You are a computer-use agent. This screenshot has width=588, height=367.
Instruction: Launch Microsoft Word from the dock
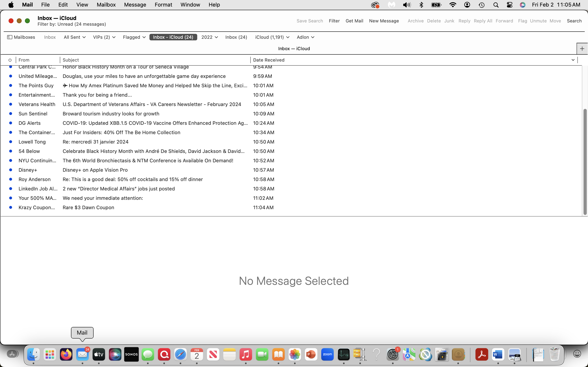(498, 355)
